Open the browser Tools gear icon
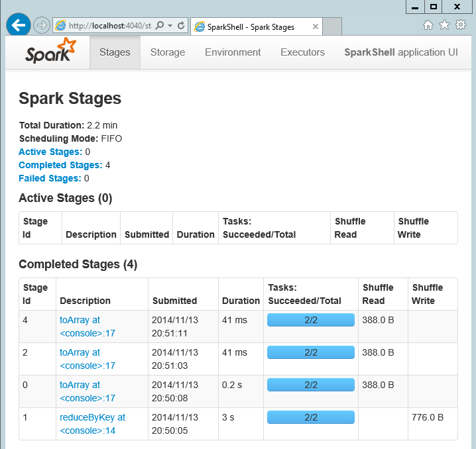Viewport: 476px width, 449px height. click(460, 25)
